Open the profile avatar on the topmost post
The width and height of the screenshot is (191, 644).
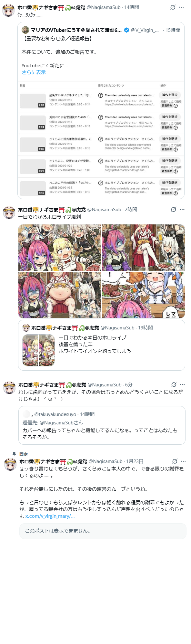pyautogui.click(x=8, y=10)
